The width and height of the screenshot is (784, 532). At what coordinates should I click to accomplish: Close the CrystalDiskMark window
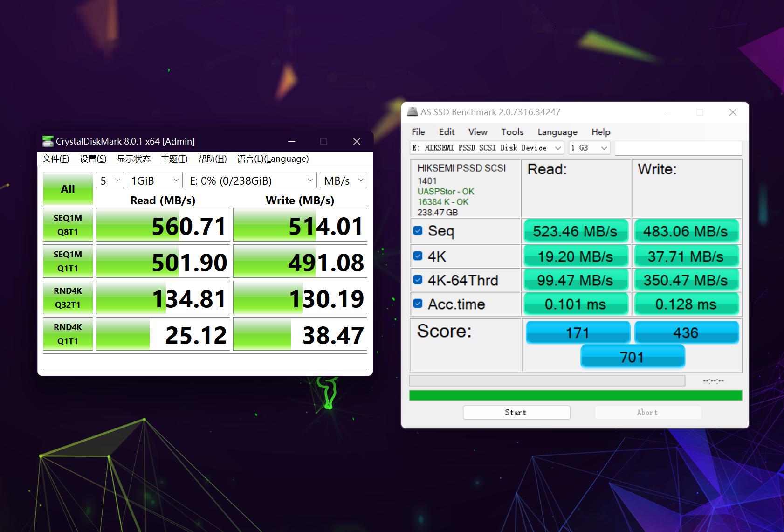click(357, 141)
